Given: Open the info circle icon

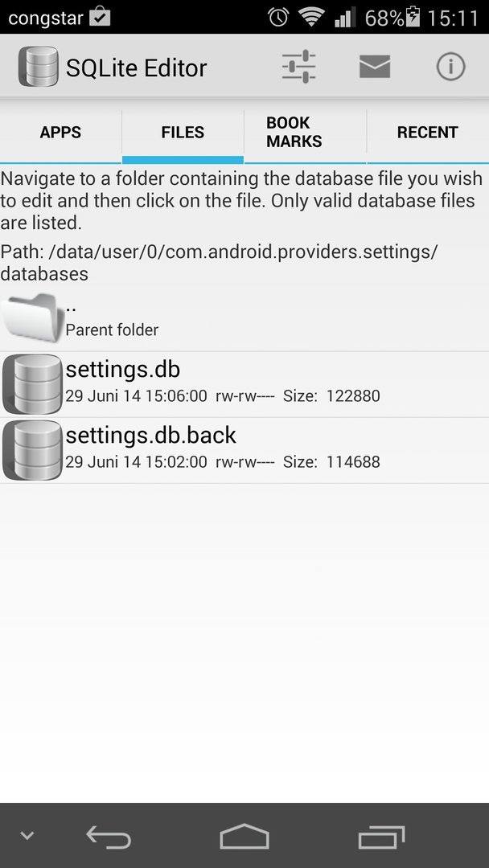Looking at the screenshot, I should pyautogui.click(x=450, y=67).
